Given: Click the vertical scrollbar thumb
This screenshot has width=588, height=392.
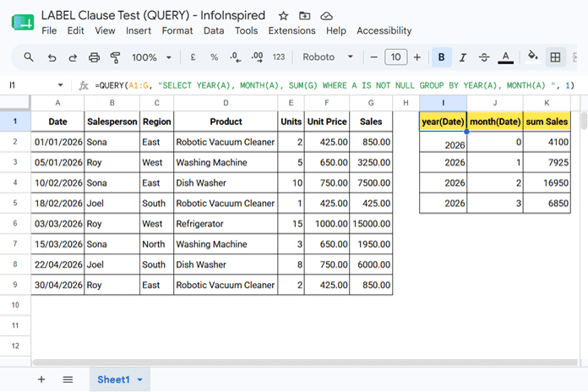Looking at the screenshot, I should [x=584, y=121].
